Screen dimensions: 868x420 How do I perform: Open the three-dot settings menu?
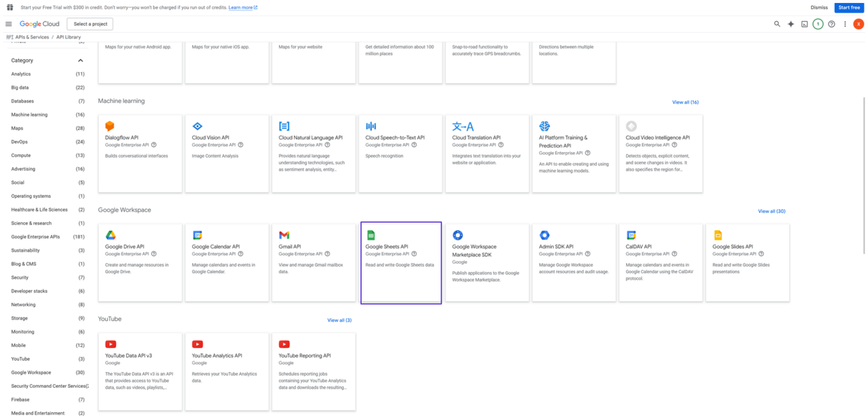tap(845, 24)
